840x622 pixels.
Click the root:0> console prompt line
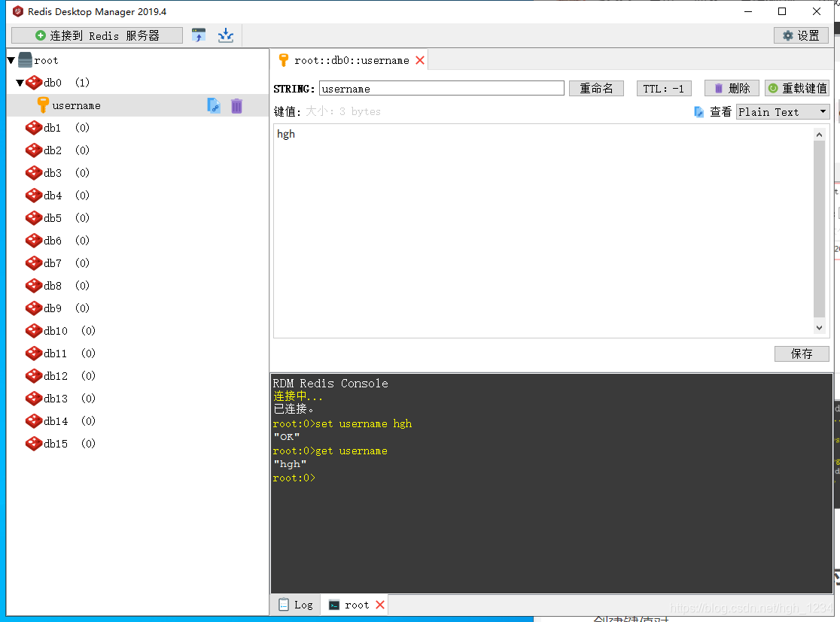pyautogui.click(x=294, y=478)
